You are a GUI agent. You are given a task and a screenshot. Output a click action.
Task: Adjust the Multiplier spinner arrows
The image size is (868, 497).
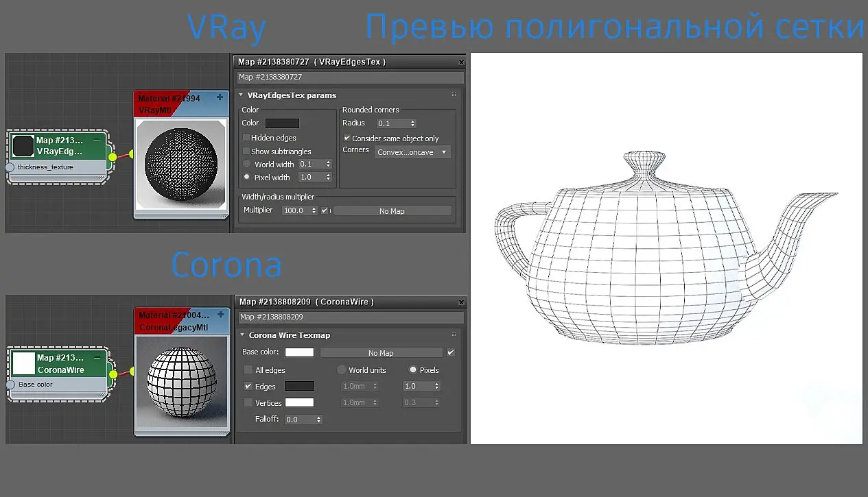[x=314, y=210]
